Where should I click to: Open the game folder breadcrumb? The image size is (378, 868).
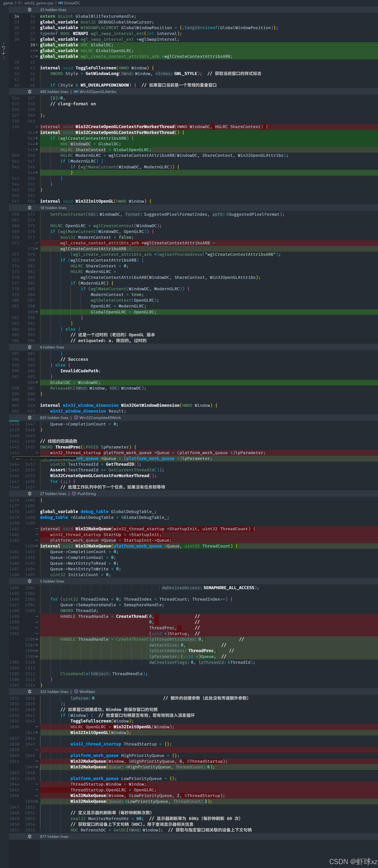(8, 3)
